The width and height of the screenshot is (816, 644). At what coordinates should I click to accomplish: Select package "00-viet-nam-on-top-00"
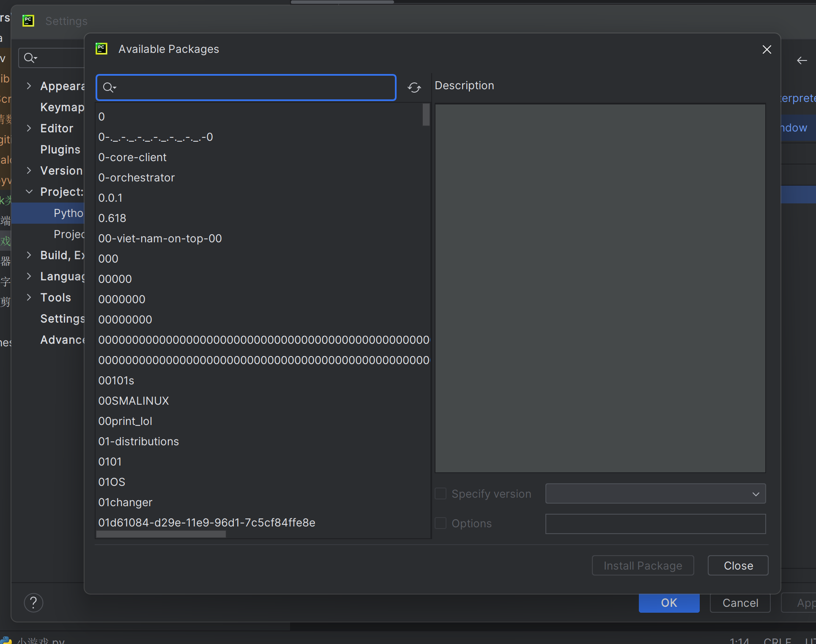(x=263, y=238)
